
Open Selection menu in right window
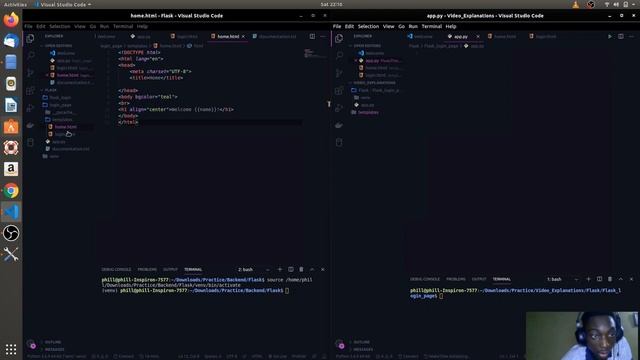[x=368, y=26]
